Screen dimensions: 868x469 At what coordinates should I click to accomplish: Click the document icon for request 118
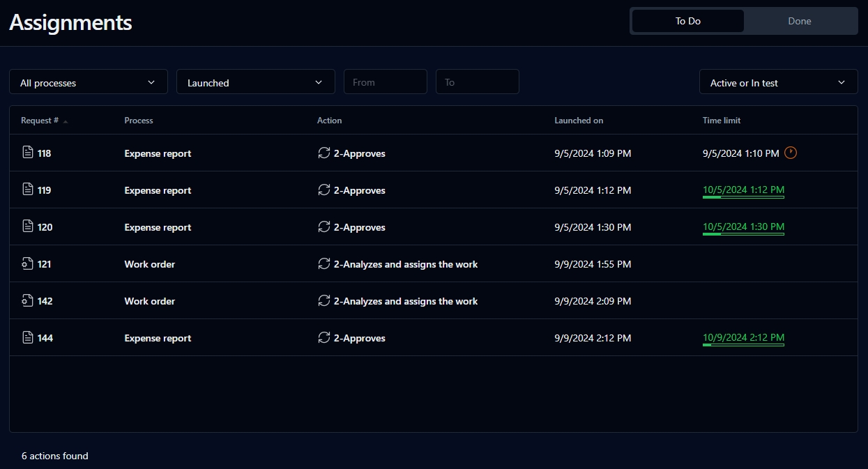27,153
